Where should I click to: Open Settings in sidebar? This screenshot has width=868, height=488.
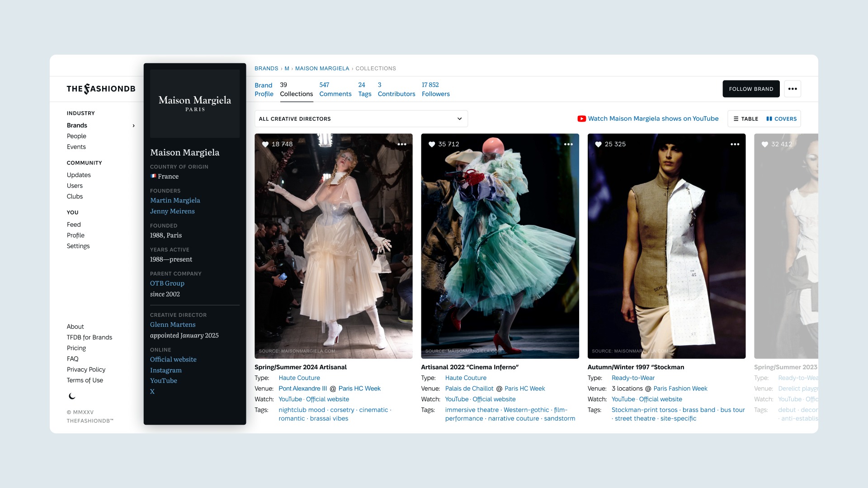(x=78, y=246)
